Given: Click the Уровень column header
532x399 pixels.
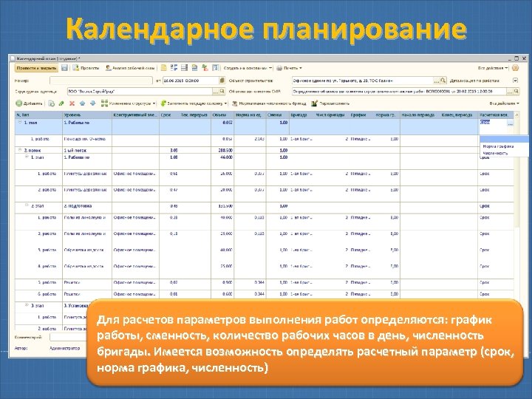Looking at the screenshot, I should [x=87, y=115].
